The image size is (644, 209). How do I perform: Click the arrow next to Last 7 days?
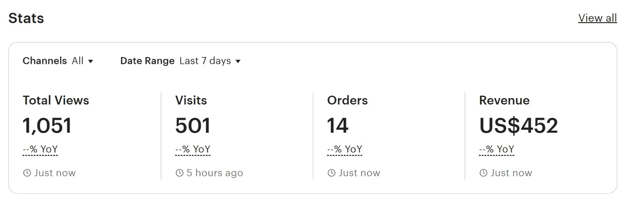point(238,61)
